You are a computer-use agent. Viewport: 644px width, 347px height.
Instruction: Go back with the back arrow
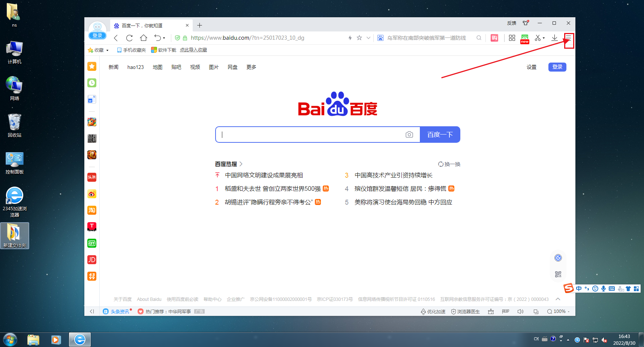tap(116, 38)
